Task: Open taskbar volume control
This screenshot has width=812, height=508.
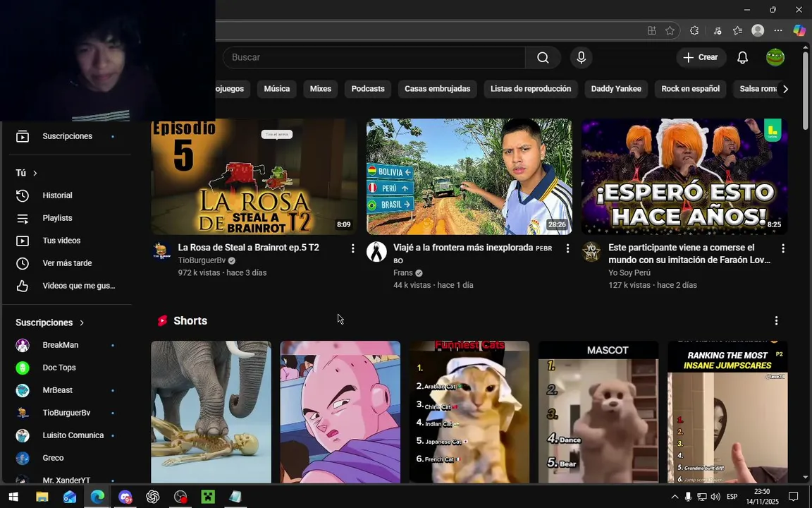Action: coord(715,497)
